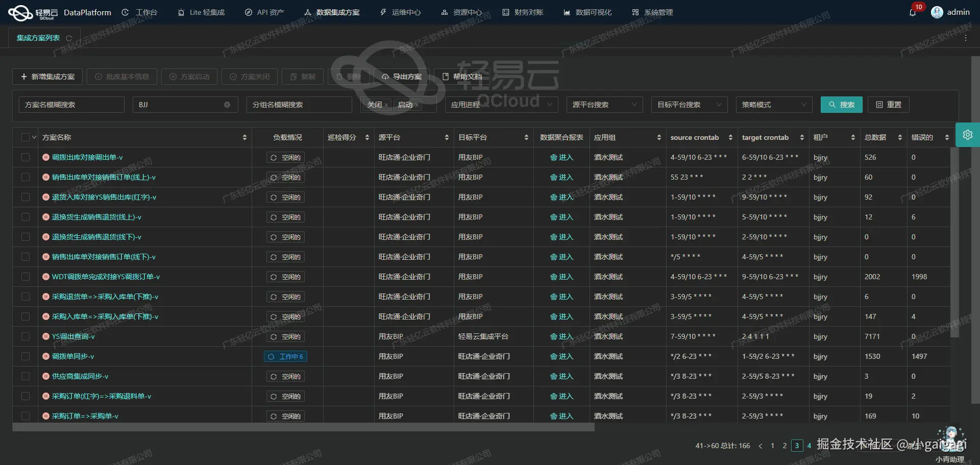Click 进入 report for 供应商集成同步-v
980x465 pixels.
[561, 376]
